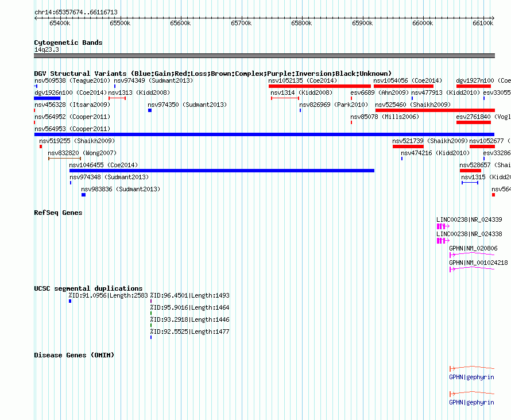The width and height of the screenshot is (511, 420).
Task: Click the %ID:93.2918|Length:1446 label
Action: tap(189, 319)
